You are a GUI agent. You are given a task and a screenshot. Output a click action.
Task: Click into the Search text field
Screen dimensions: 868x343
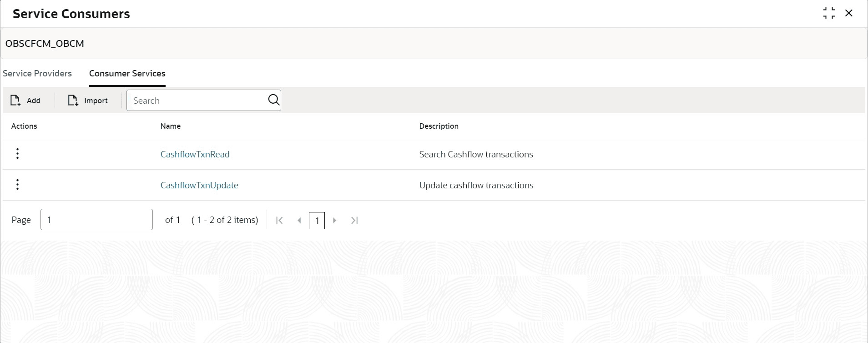pos(198,101)
